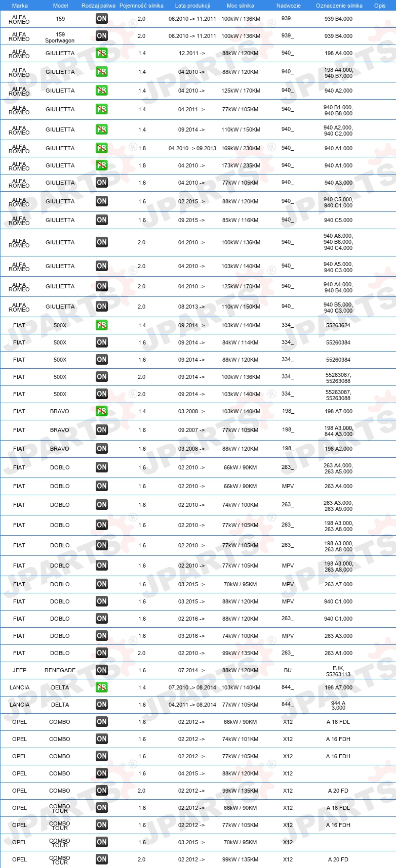Click PB icon for Giulietta 110kW/150KM 09.2014
396x868 pixels.
[102, 129]
